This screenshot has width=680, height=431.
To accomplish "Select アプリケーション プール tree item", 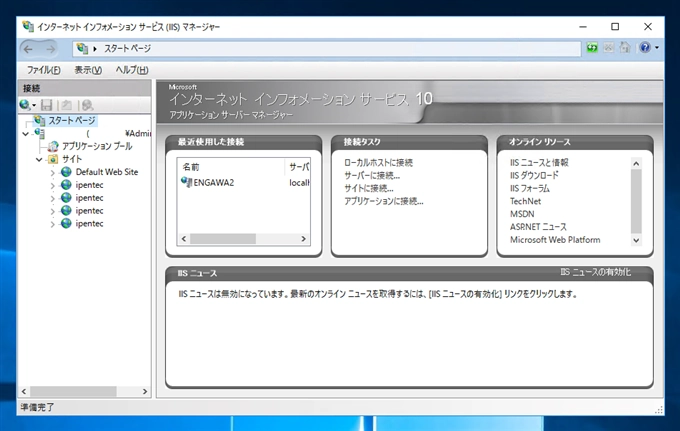I will pos(97,146).
